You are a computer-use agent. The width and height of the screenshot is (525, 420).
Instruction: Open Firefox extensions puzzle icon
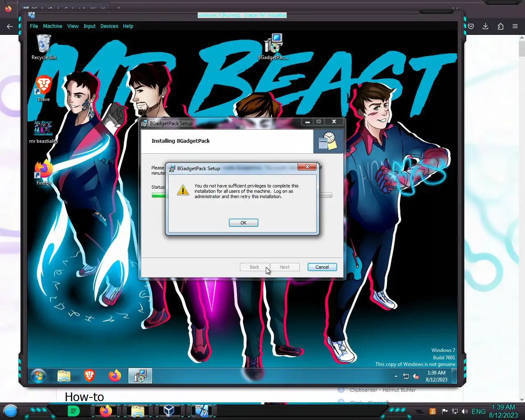[x=500, y=26]
